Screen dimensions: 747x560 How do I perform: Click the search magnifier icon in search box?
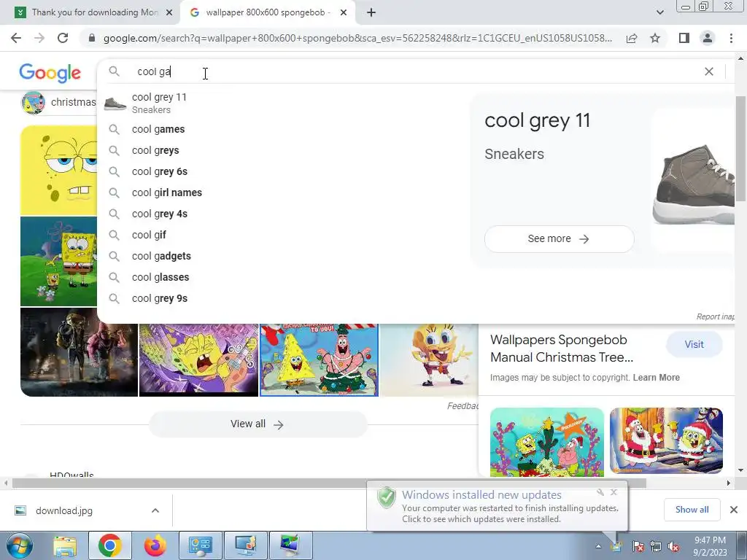click(x=114, y=71)
